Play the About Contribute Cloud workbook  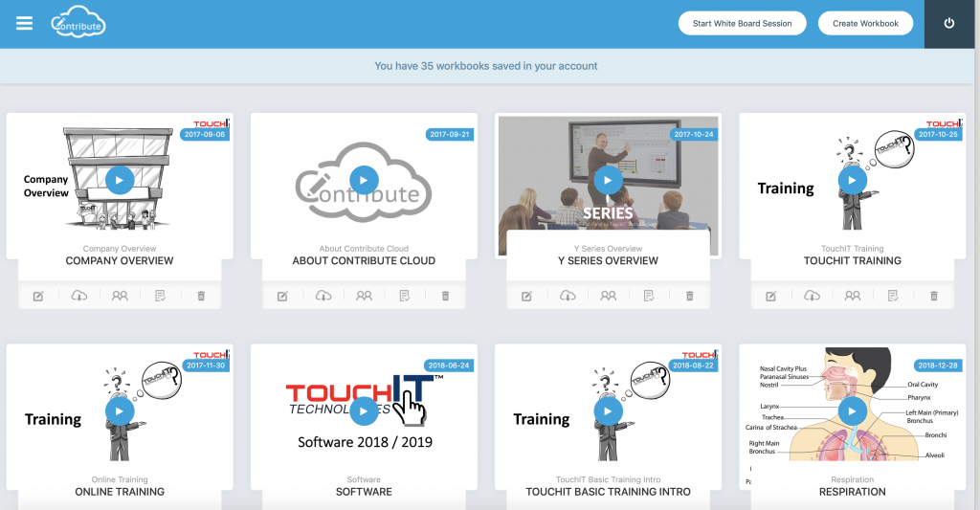click(x=364, y=181)
